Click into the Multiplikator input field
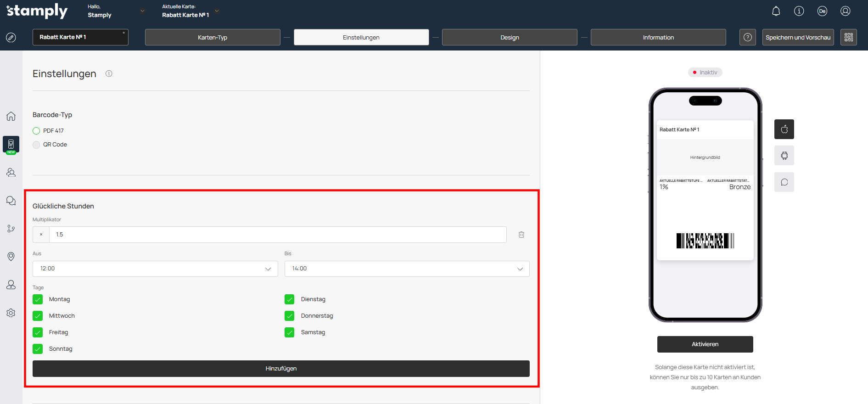This screenshot has height=404, width=868. point(277,235)
